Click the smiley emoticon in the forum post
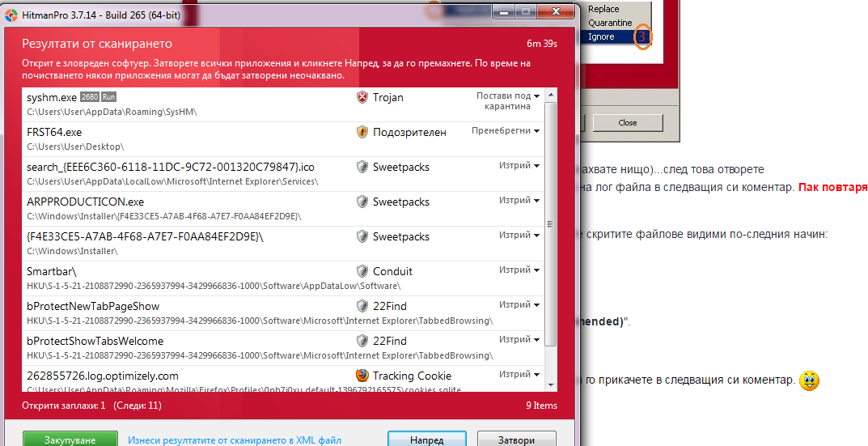 (809, 380)
